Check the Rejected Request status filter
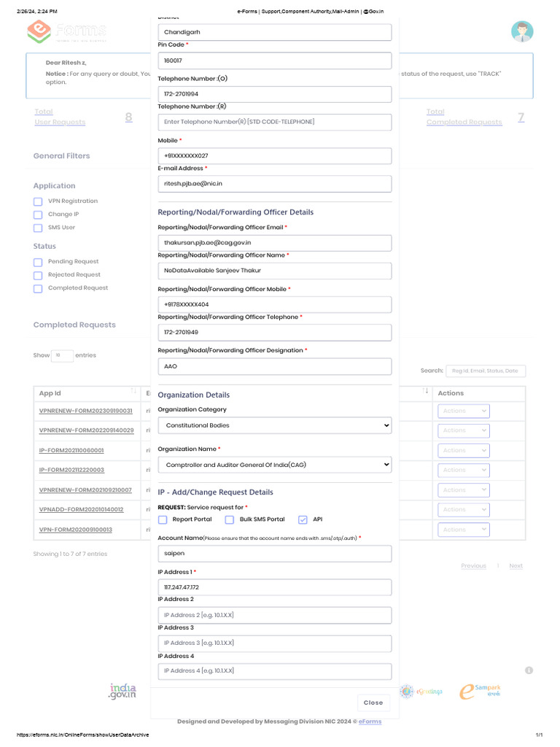The height and width of the screenshot is (747, 560). pos(38,275)
